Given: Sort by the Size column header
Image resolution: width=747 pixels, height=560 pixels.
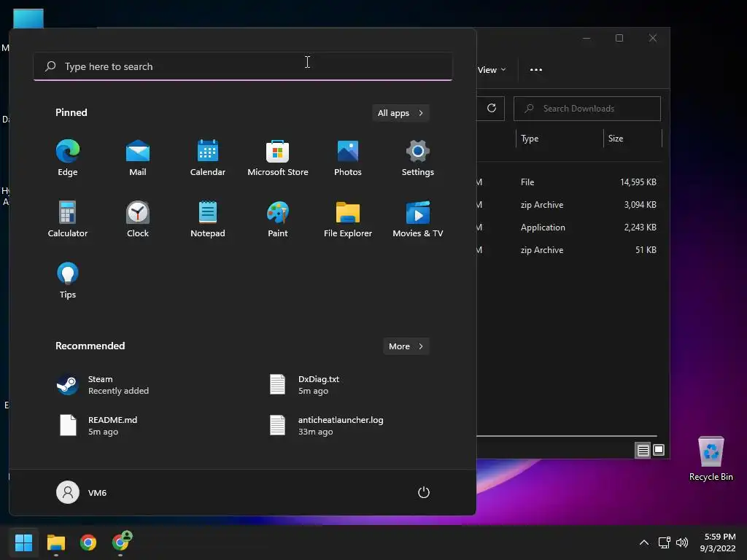Looking at the screenshot, I should click(x=632, y=139).
